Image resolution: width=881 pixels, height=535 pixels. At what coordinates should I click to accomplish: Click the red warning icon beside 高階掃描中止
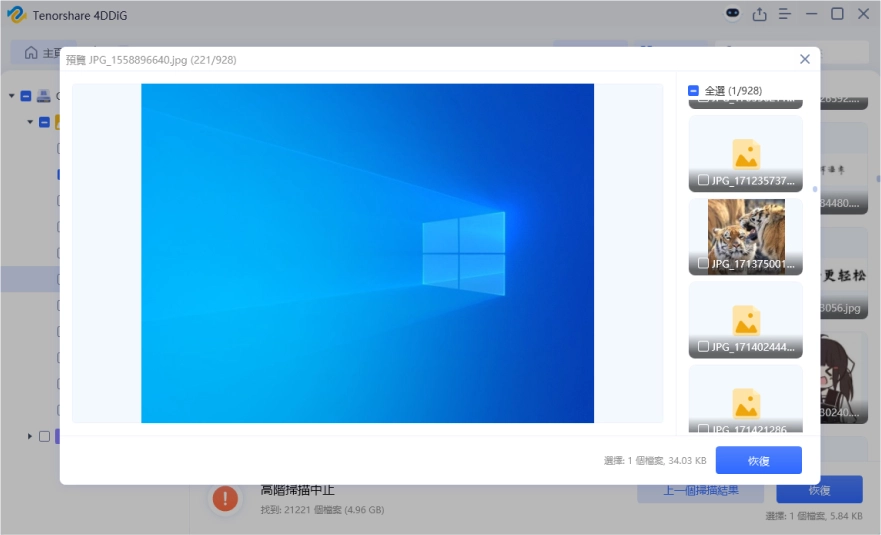point(225,498)
